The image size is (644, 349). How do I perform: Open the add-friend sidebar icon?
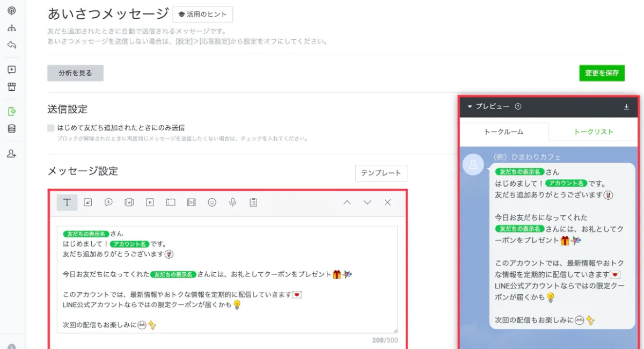(x=12, y=154)
